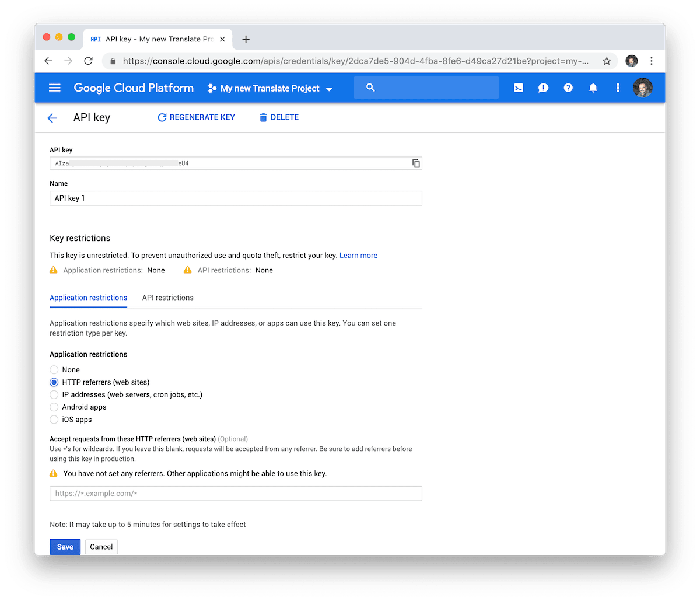
Task: Open the Cloud Shell terminal icon
Action: pyautogui.click(x=519, y=88)
